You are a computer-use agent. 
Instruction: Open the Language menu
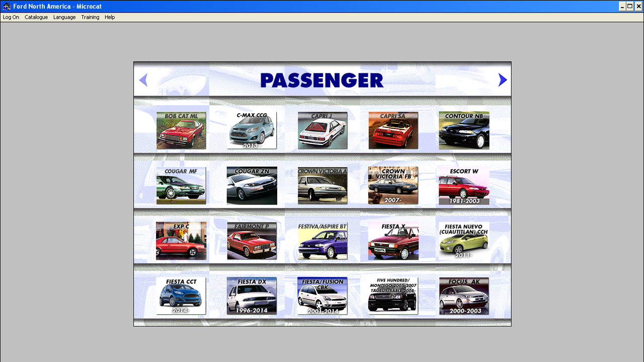click(x=64, y=17)
